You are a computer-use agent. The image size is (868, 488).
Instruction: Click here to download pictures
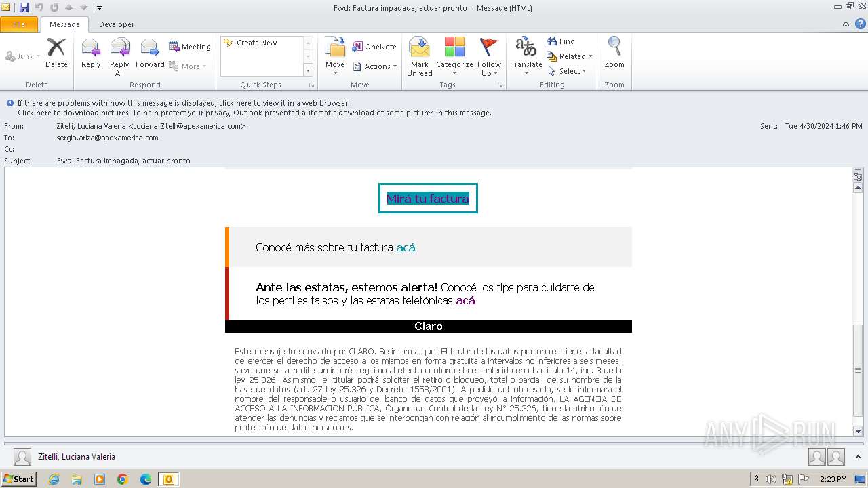(254, 113)
